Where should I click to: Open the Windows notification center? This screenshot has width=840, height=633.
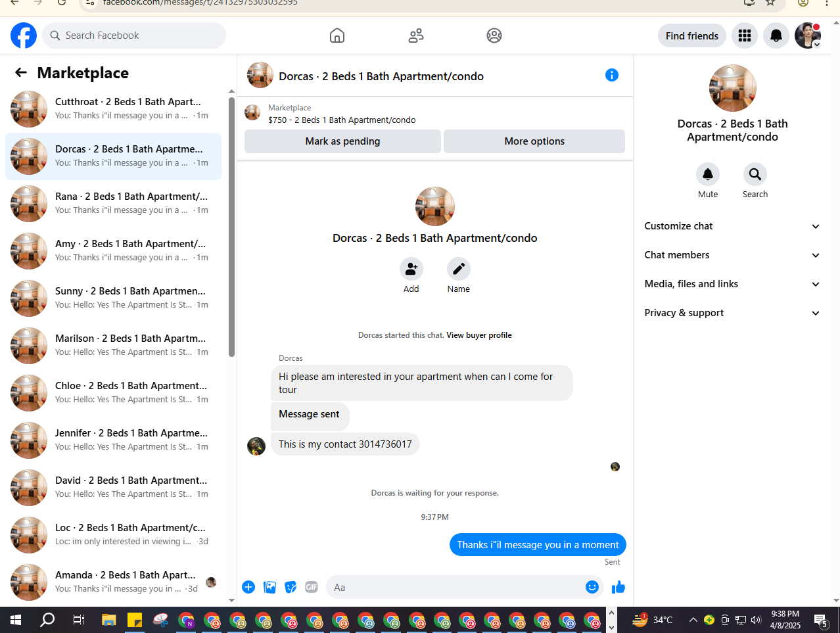821,619
